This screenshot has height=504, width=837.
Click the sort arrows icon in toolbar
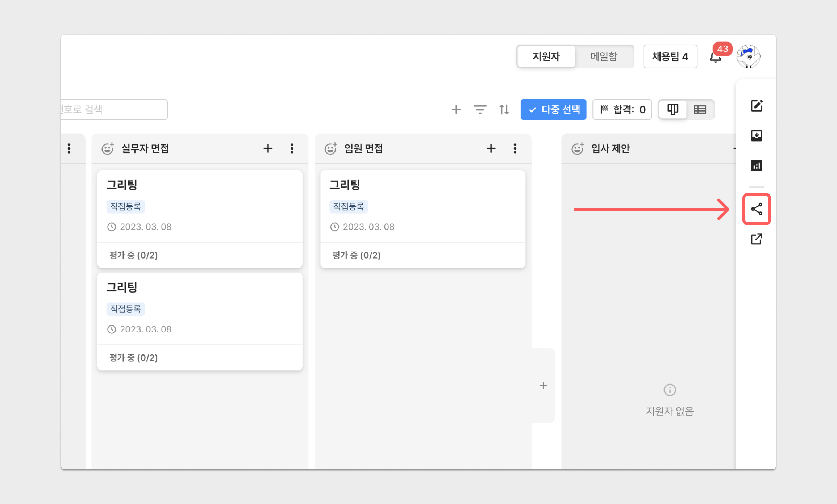504,109
